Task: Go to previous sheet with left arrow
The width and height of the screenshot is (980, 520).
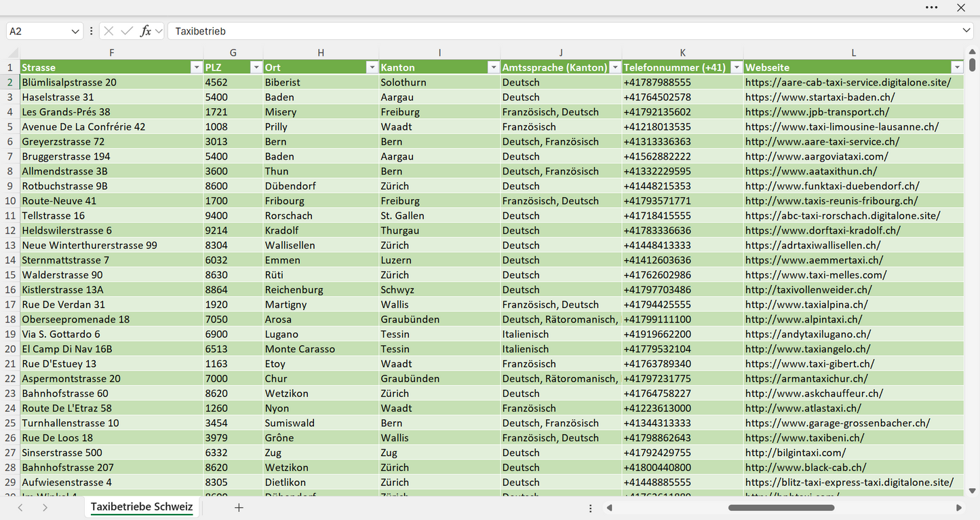Action: click(x=20, y=507)
